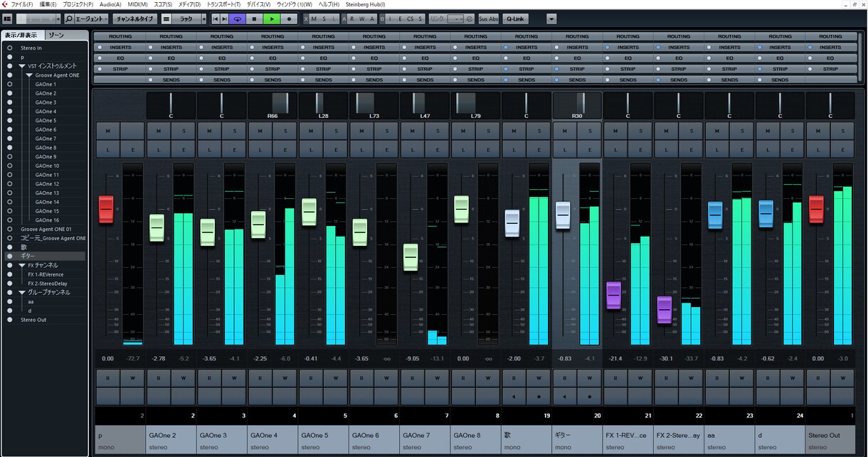Open the MIDI(M) menu

[138, 4]
